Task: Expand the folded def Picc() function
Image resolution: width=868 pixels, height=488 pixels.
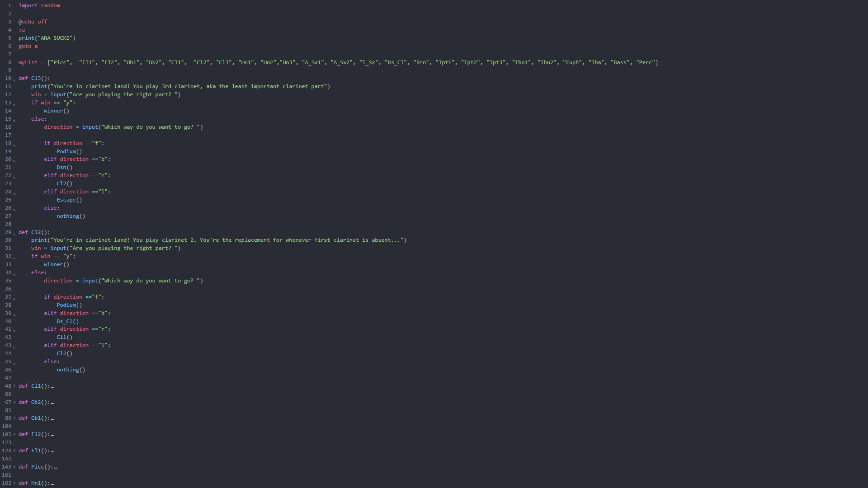Action: click(14, 467)
